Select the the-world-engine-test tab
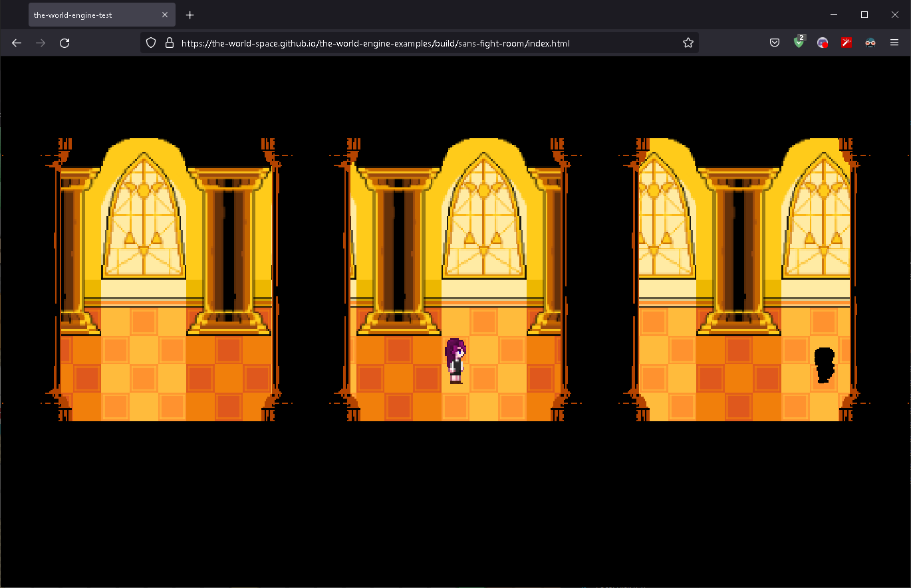This screenshot has height=588, width=911. [x=102, y=15]
